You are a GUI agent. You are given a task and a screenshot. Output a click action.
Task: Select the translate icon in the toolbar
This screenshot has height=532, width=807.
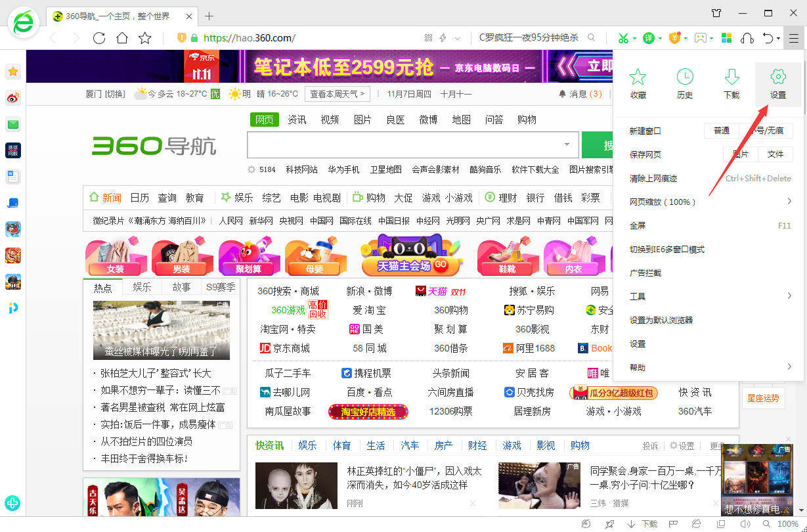click(649, 38)
